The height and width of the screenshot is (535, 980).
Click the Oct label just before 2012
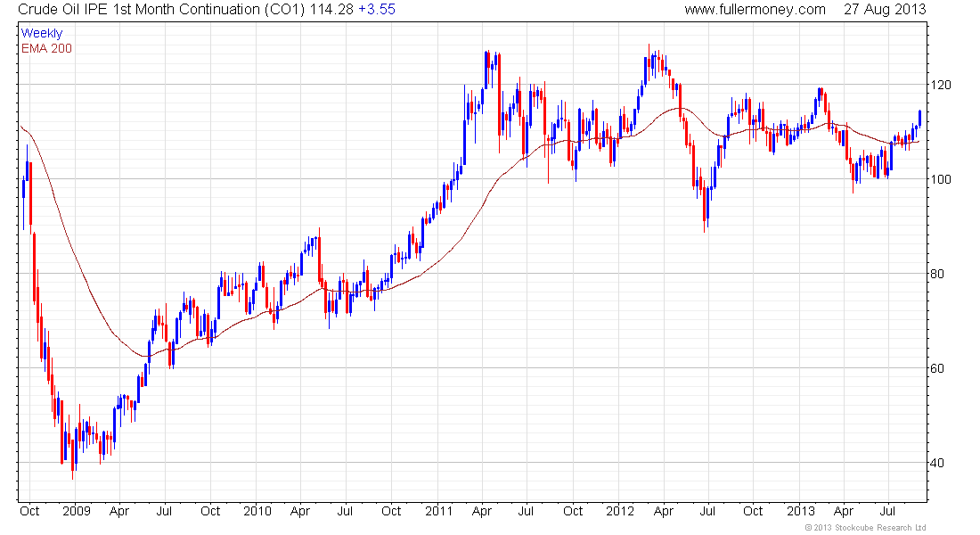click(x=573, y=511)
